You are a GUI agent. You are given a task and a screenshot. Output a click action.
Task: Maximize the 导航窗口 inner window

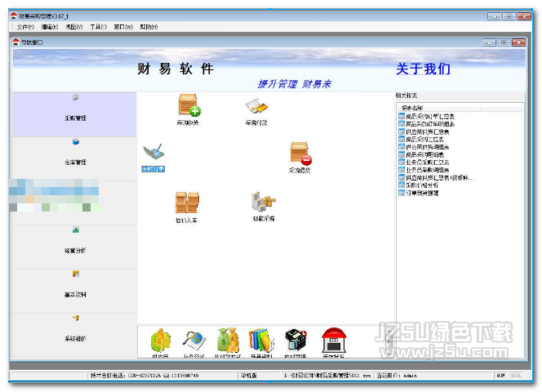coord(504,42)
